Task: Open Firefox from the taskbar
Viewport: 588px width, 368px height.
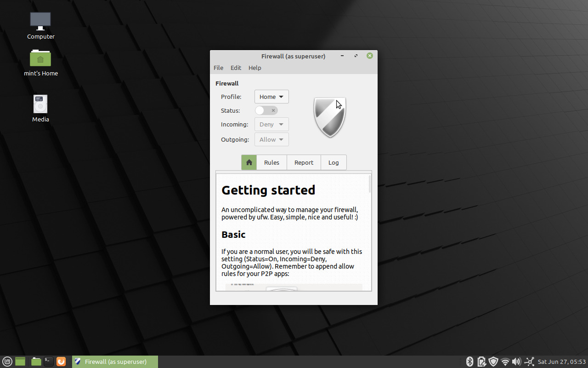Action: (x=61, y=362)
